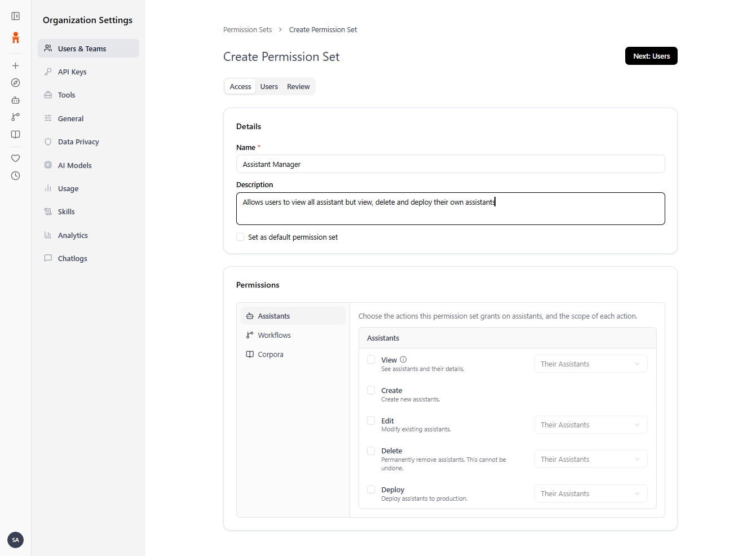
Task: Open the compass explore icon
Action: pos(16,83)
